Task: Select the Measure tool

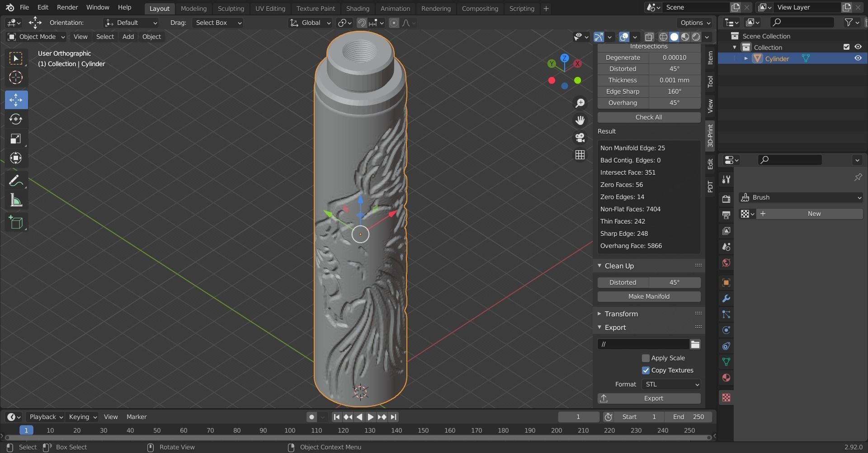Action: (16, 200)
